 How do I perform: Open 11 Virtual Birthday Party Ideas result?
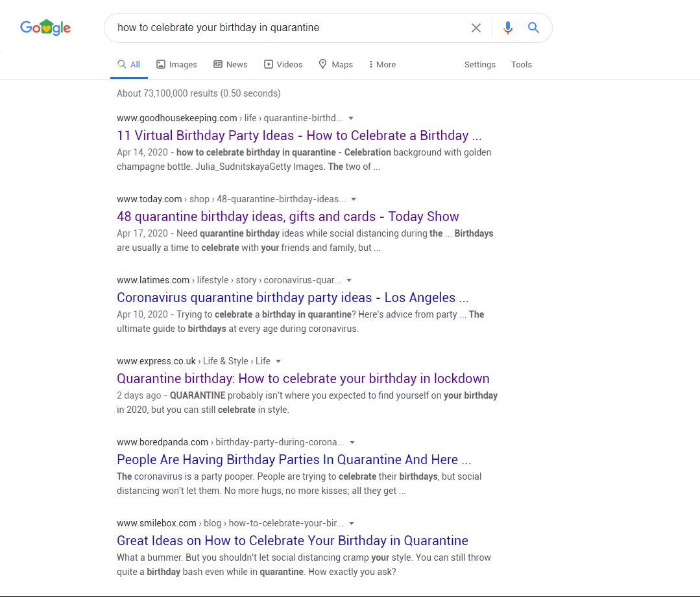pyautogui.click(x=299, y=135)
